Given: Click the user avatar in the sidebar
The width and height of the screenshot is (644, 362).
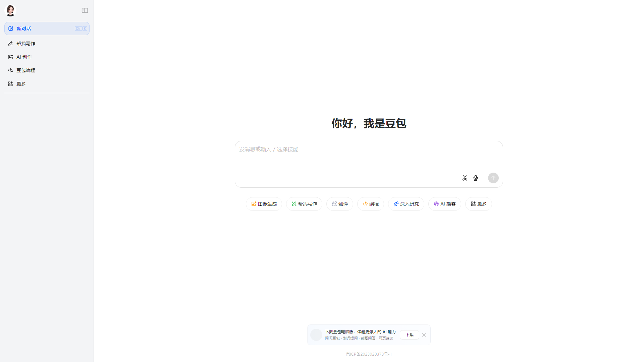Looking at the screenshot, I should tap(10, 10).
